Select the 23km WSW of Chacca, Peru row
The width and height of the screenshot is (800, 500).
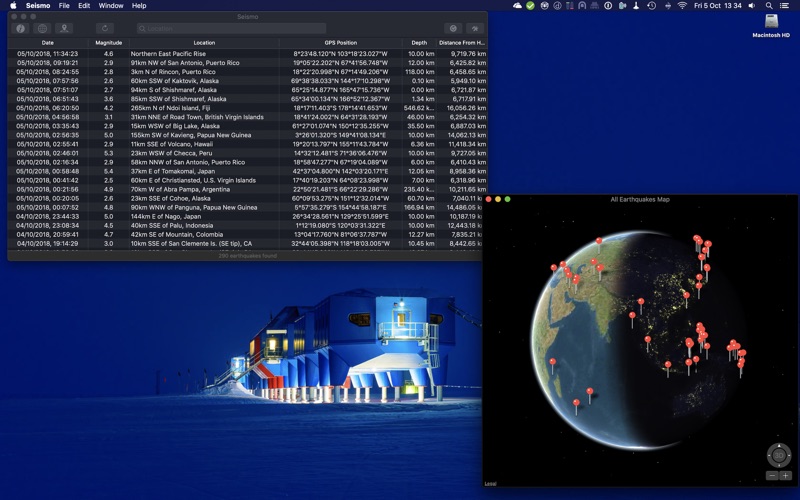pyautogui.click(x=247, y=153)
